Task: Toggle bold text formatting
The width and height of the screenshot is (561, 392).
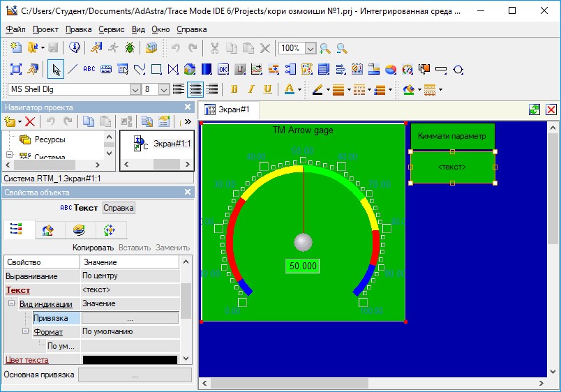Action: point(234,89)
